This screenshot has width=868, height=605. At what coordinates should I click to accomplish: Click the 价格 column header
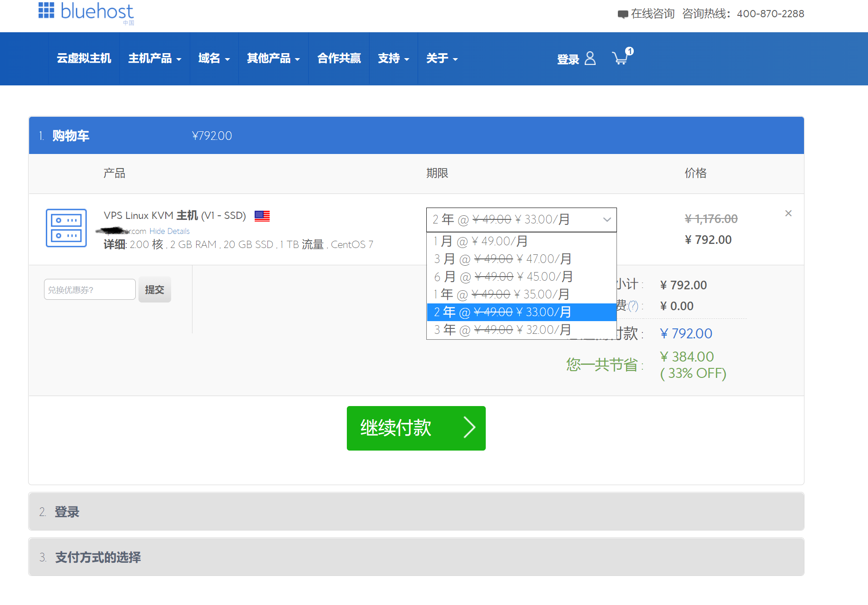tap(695, 173)
